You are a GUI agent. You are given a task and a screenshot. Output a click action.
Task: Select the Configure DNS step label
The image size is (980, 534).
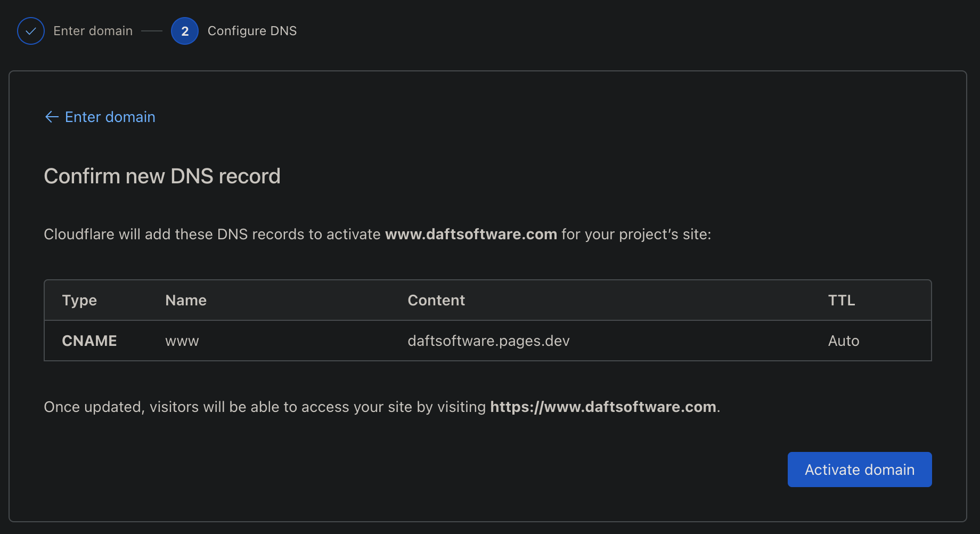pos(252,30)
